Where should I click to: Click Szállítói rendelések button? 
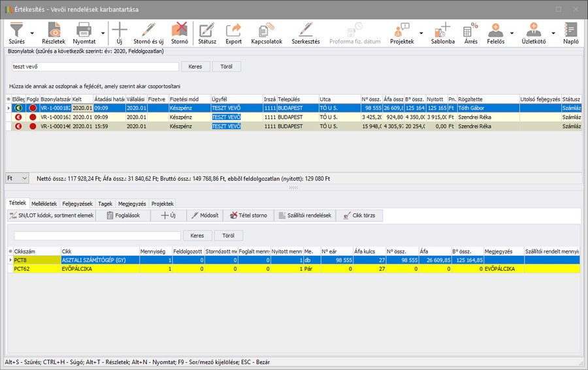pyautogui.click(x=304, y=215)
